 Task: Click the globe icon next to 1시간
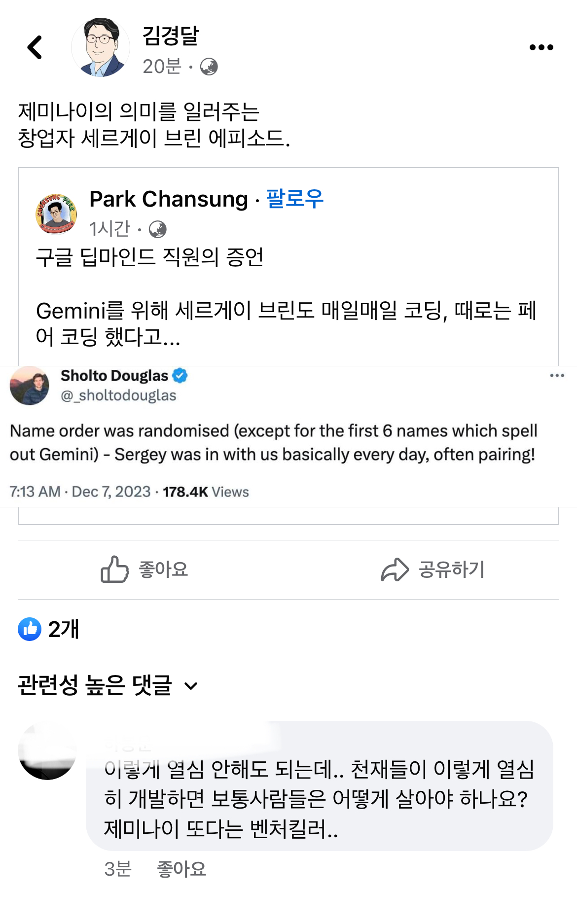pos(157,229)
